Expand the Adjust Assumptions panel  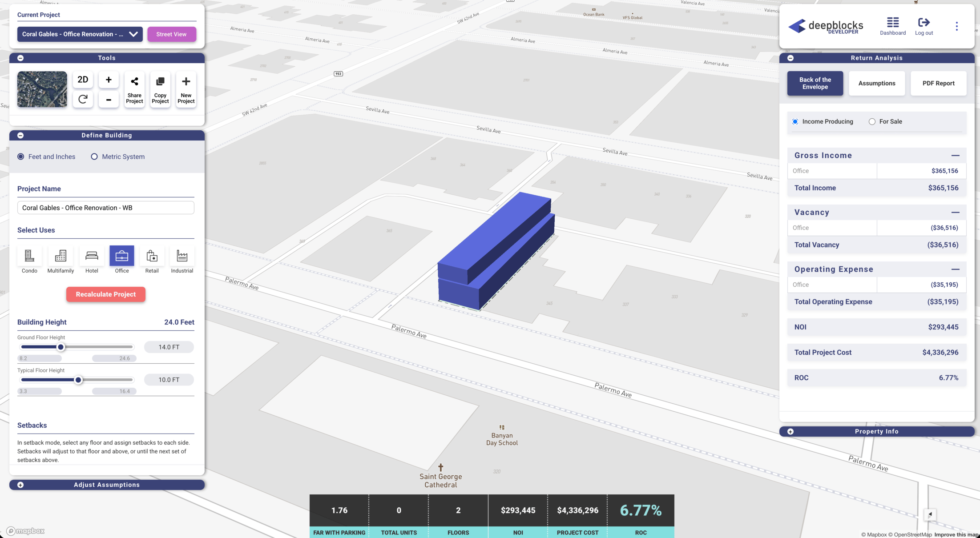click(x=20, y=485)
